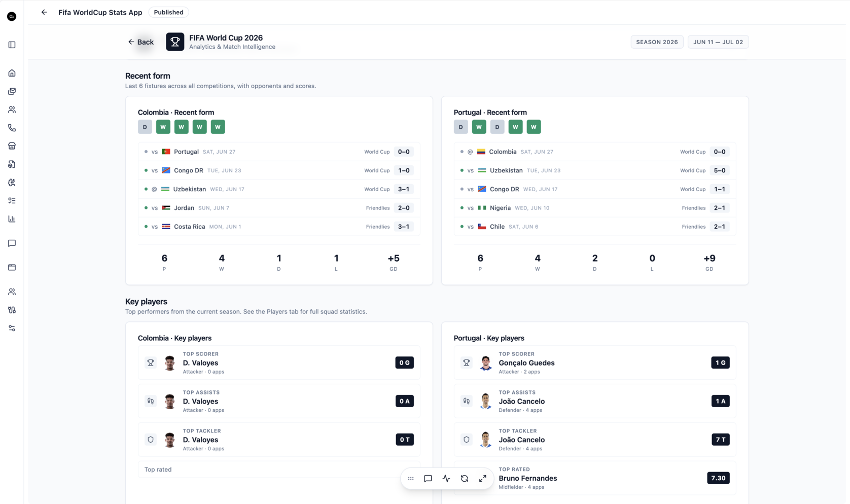
Task: Click the round logo at sidebar top
Action: tap(12, 16)
